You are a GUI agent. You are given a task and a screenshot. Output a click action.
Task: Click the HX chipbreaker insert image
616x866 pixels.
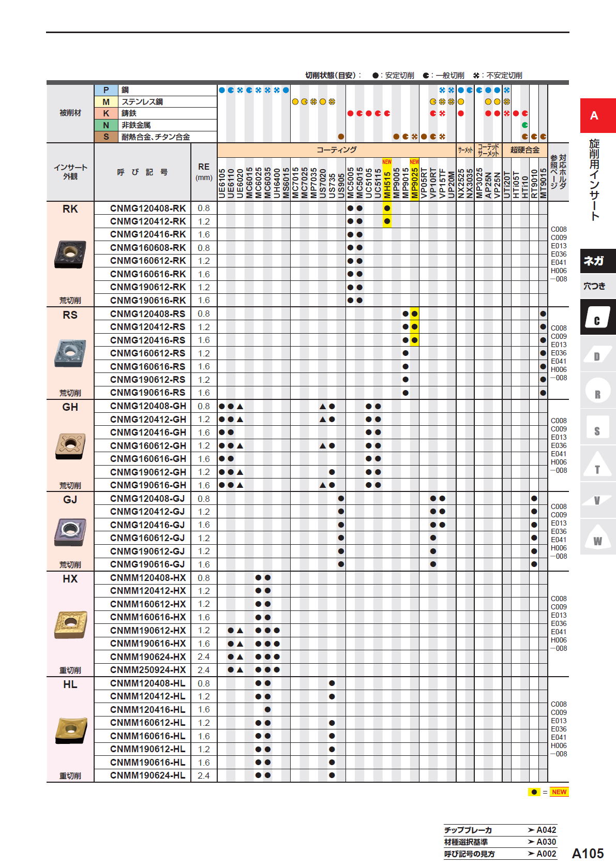[x=70, y=624]
